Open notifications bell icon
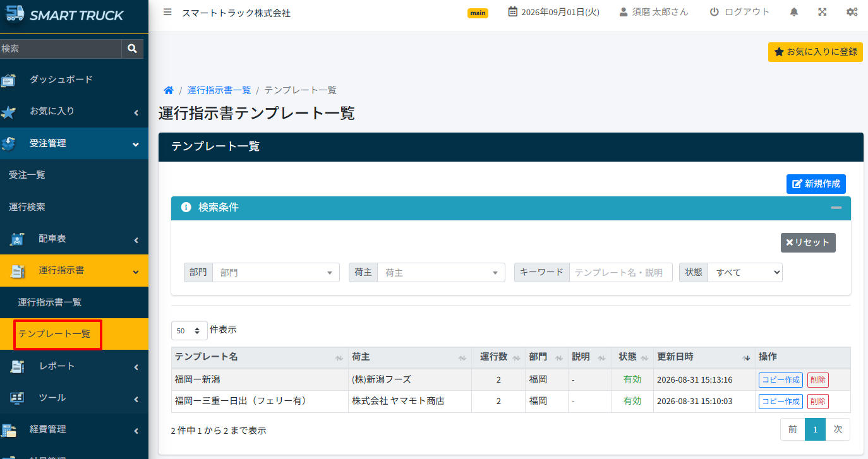Viewport: 868px width, 459px height. (x=794, y=12)
